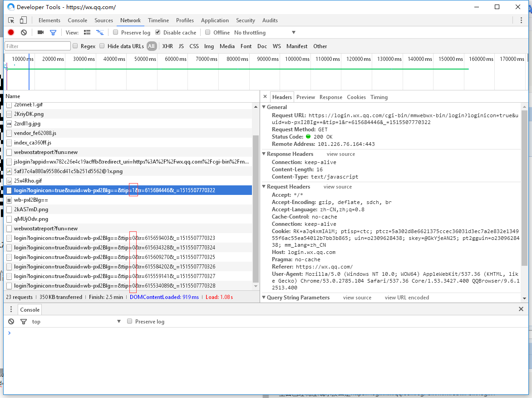Screen dimensions: 532x398
Task: Click the icon next to wb-pxI2BIg==
Action: pyautogui.click(x=9, y=200)
